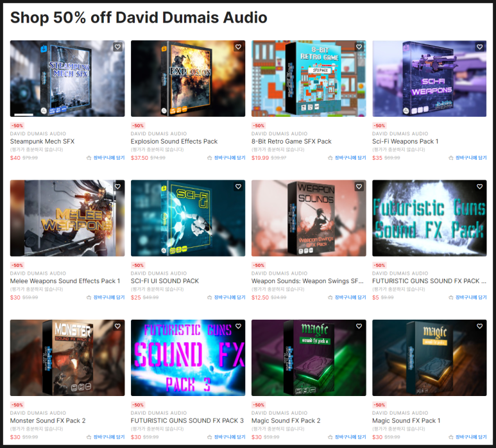Favorite Weapon Sounds: Weapon Swings heart icon
The width and height of the screenshot is (496, 448).
pos(359,187)
